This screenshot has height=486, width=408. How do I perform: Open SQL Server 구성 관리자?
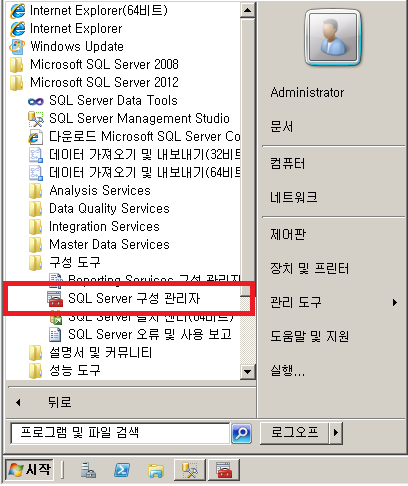(x=123, y=298)
